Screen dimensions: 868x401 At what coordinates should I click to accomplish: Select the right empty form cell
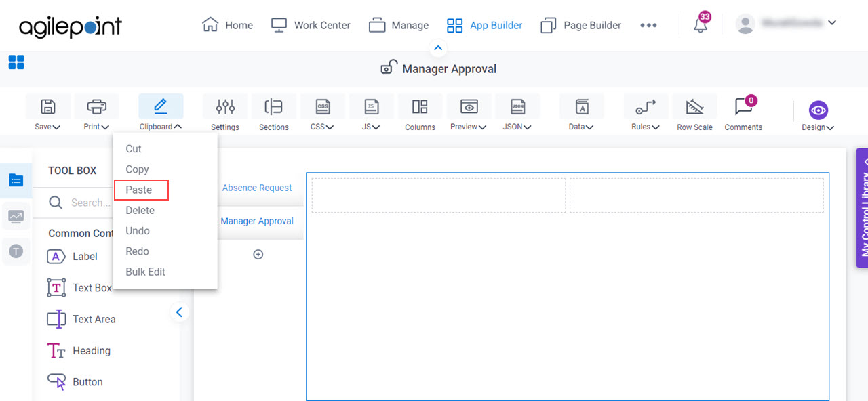coord(696,195)
